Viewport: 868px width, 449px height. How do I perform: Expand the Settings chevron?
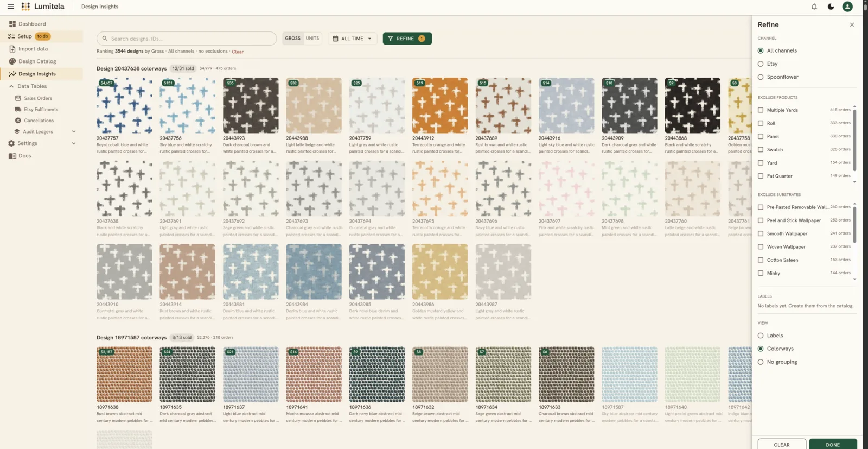point(74,143)
